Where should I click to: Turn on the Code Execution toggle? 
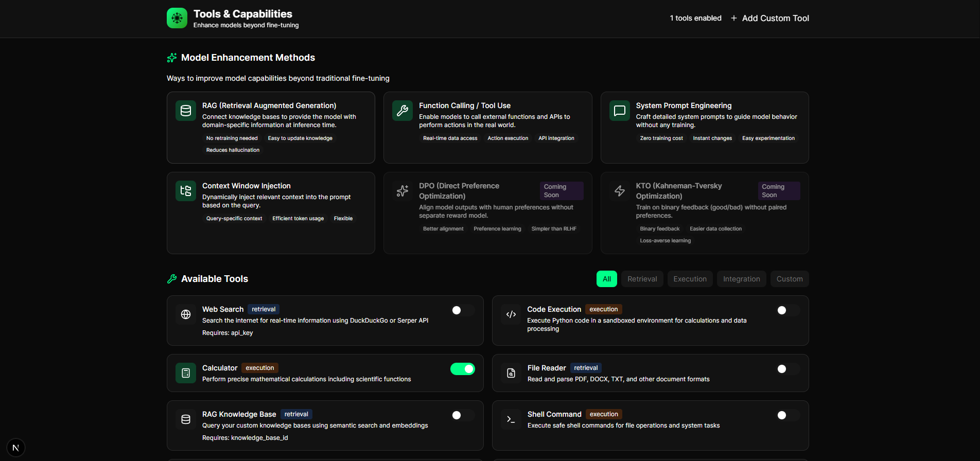tap(787, 310)
